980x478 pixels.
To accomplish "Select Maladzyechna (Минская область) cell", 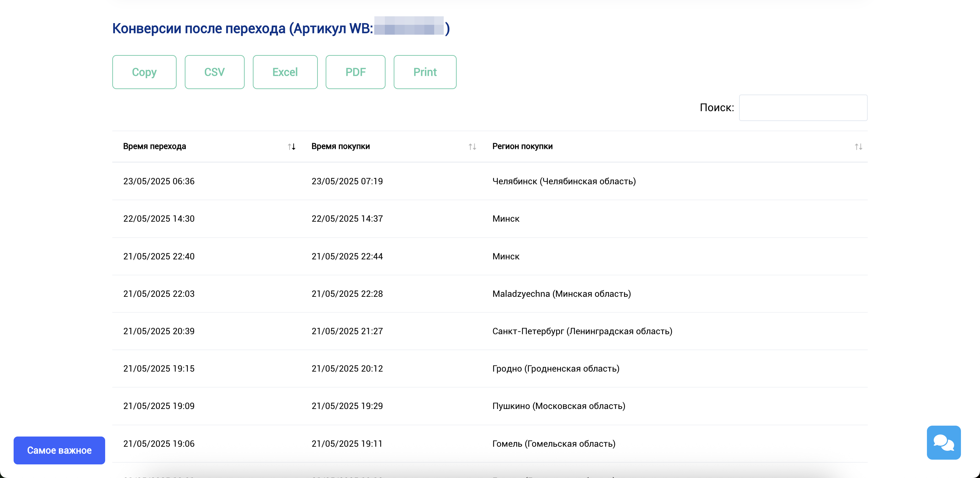I will pyautogui.click(x=561, y=294).
